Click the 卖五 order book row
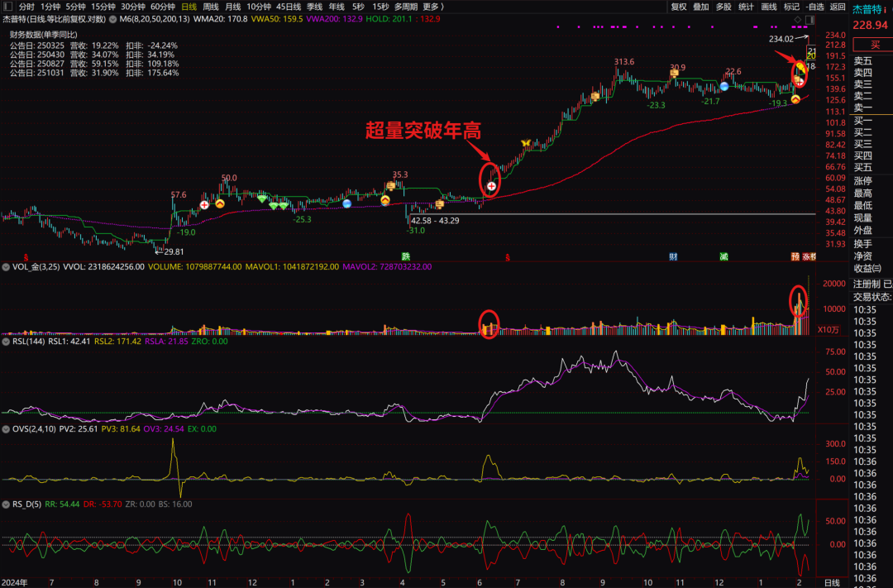 click(x=863, y=61)
